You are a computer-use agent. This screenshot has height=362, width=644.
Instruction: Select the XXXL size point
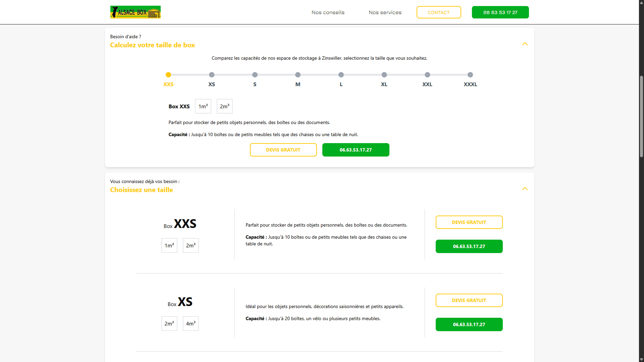pos(470,75)
